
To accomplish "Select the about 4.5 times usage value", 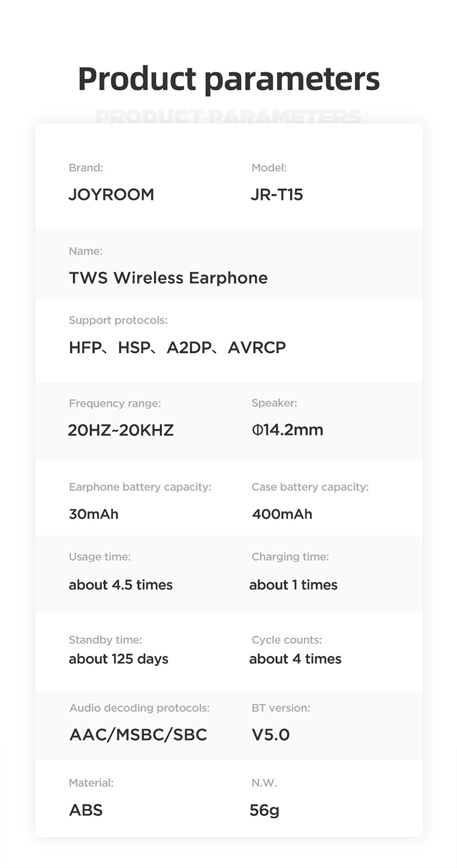I will pos(121,585).
